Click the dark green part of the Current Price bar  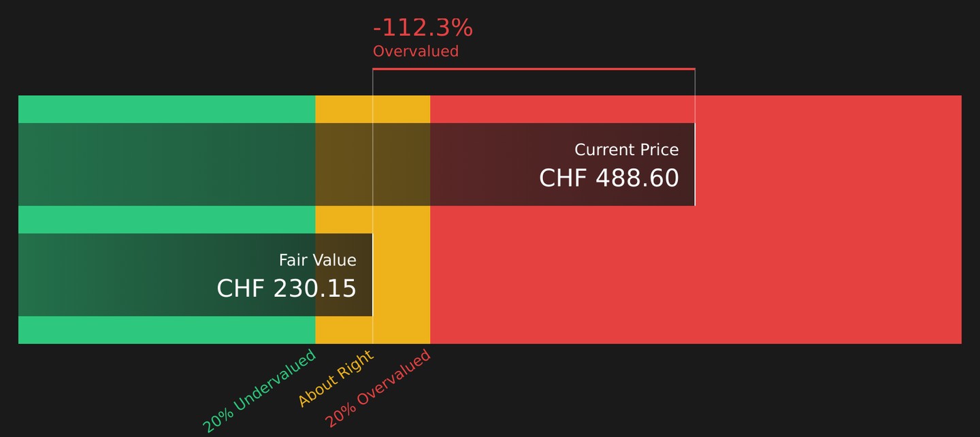[x=167, y=164]
